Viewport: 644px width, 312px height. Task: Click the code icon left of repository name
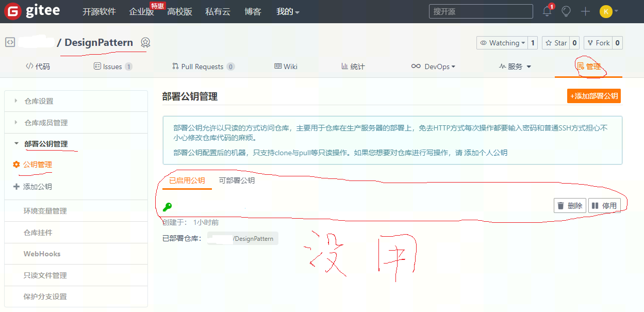[9, 43]
